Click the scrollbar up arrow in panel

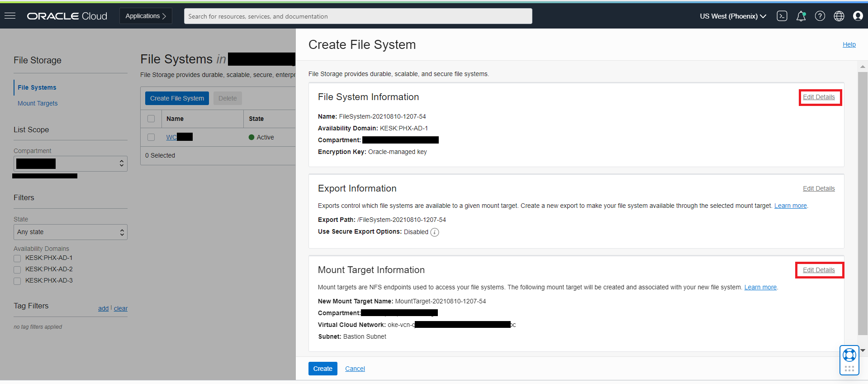(863, 67)
